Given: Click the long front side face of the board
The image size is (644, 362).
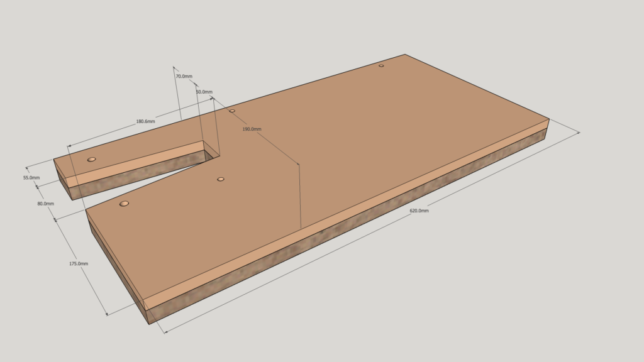Looking at the screenshot, I should point(346,226).
